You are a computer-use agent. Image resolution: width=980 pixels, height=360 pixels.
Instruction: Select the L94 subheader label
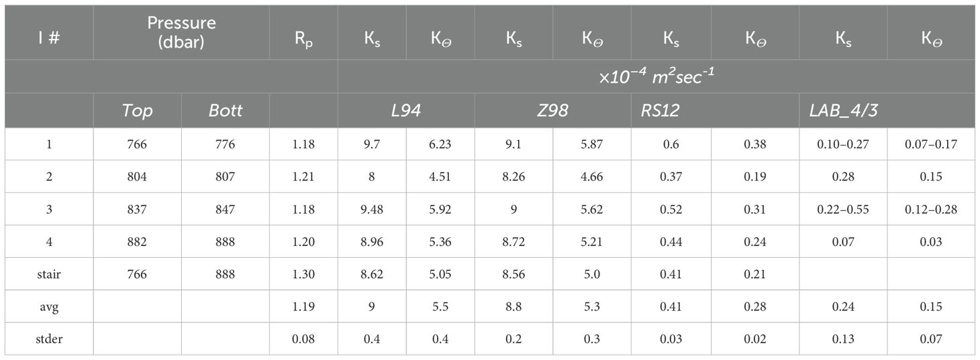click(407, 111)
